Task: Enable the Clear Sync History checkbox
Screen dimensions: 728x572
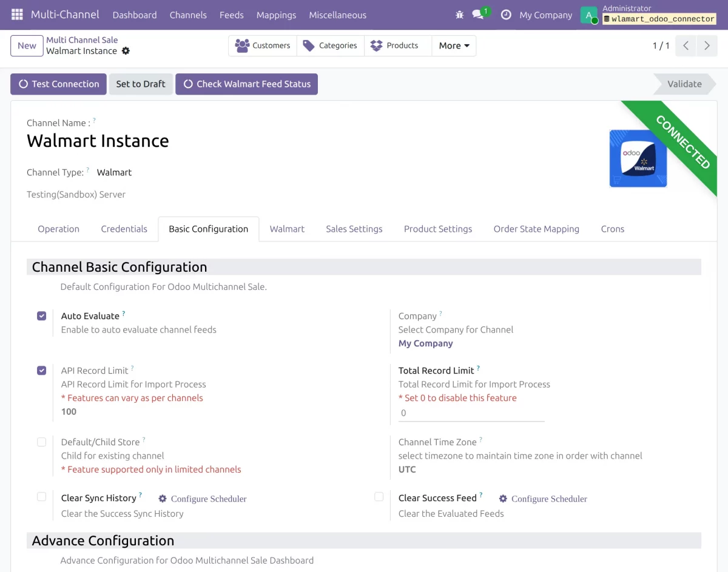Action: pyautogui.click(x=41, y=497)
